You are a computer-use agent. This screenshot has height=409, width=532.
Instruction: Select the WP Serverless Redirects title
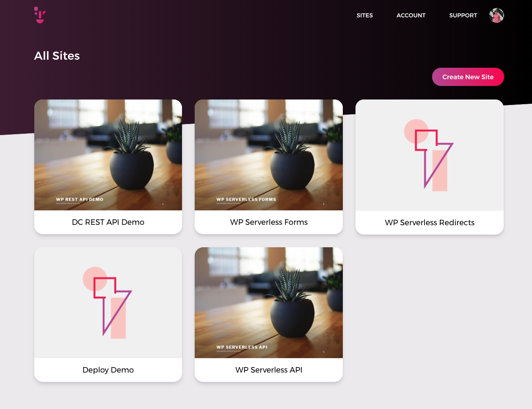click(430, 223)
